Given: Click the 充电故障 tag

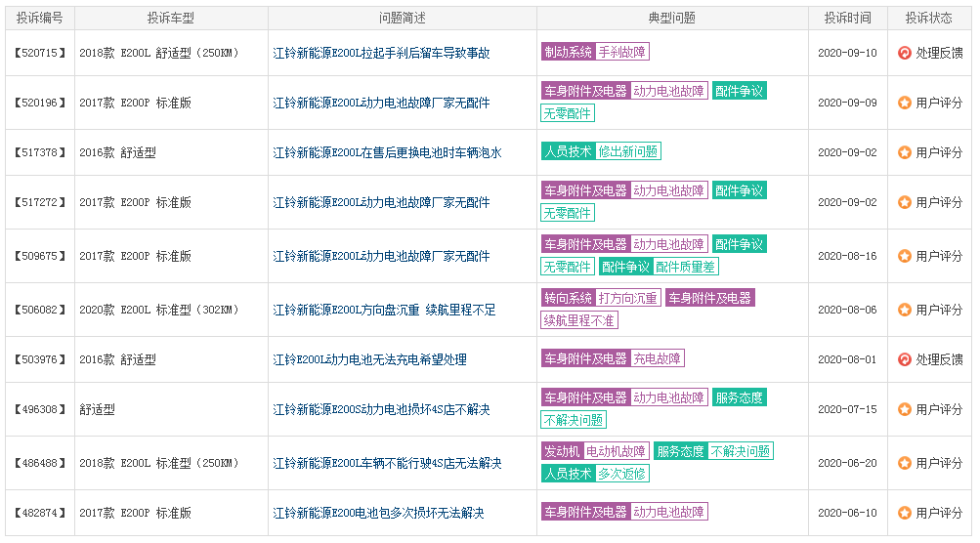Looking at the screenshot, I should 658,358.
